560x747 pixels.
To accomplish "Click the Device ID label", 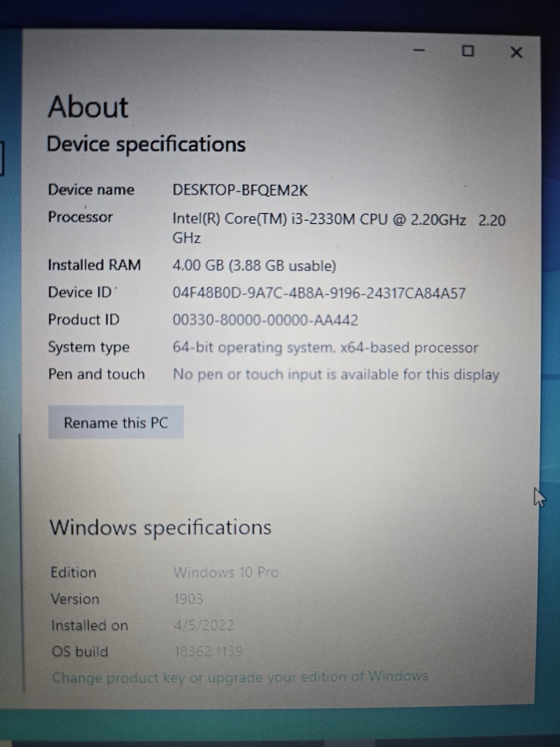I will pos(80,292).
